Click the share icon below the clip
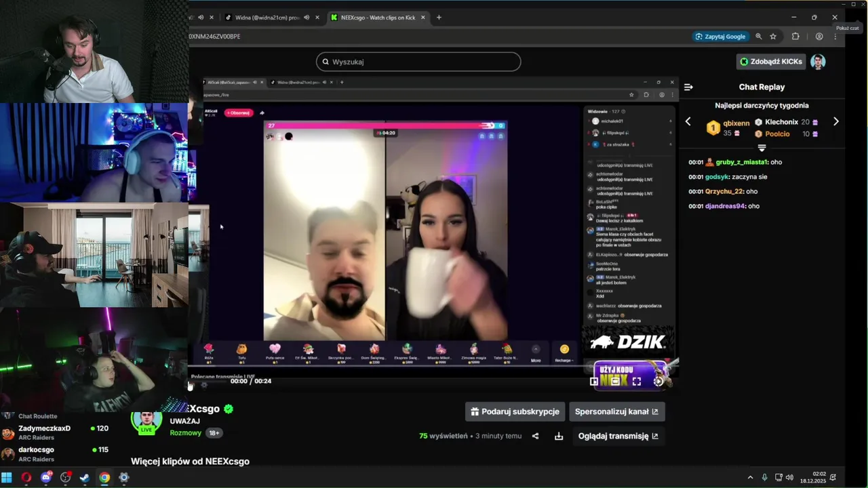Image resolution: width=868 pixels, height=488 pixels. [x=536, y=436]
